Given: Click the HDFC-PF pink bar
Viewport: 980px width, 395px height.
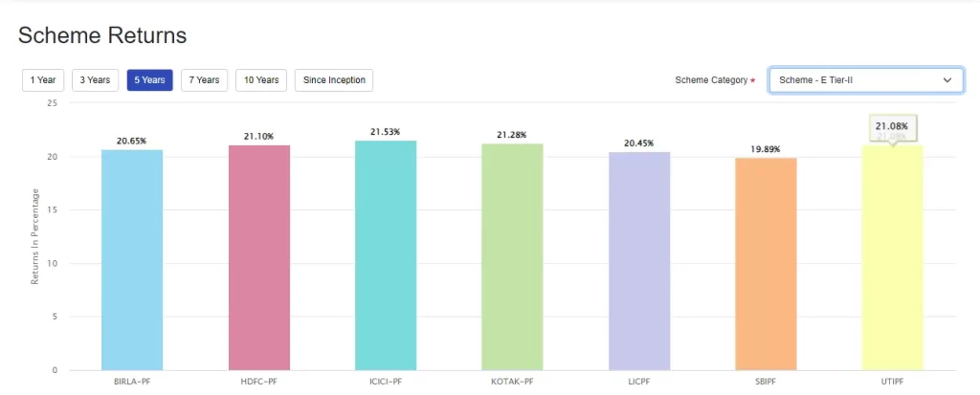Looking at the screenshot, I should [x=259, y=257].
